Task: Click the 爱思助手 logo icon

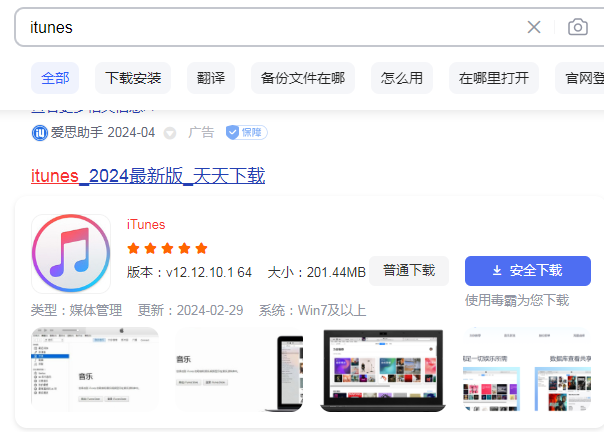Action: [39, 133]
